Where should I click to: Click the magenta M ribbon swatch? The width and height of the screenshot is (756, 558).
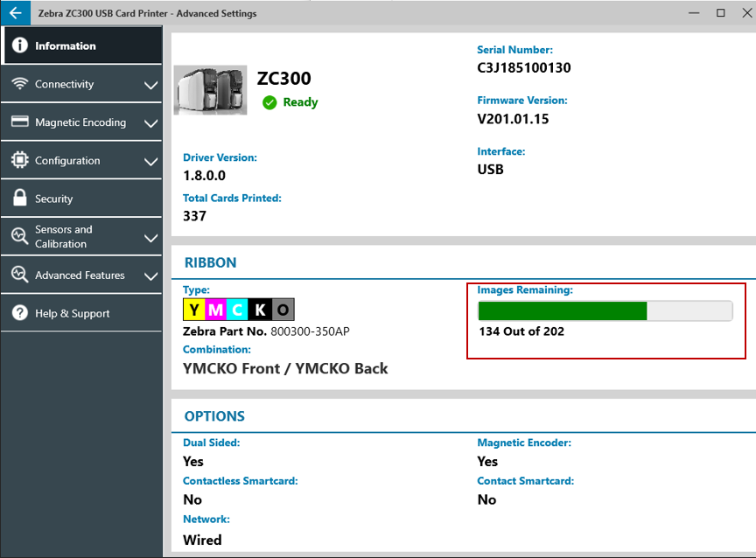coord(216,310)
